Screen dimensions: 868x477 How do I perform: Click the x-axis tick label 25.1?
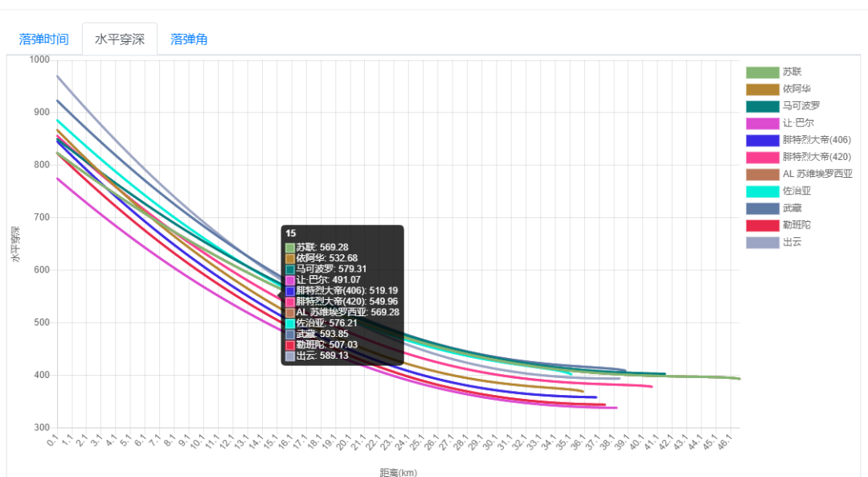[417, 442]
